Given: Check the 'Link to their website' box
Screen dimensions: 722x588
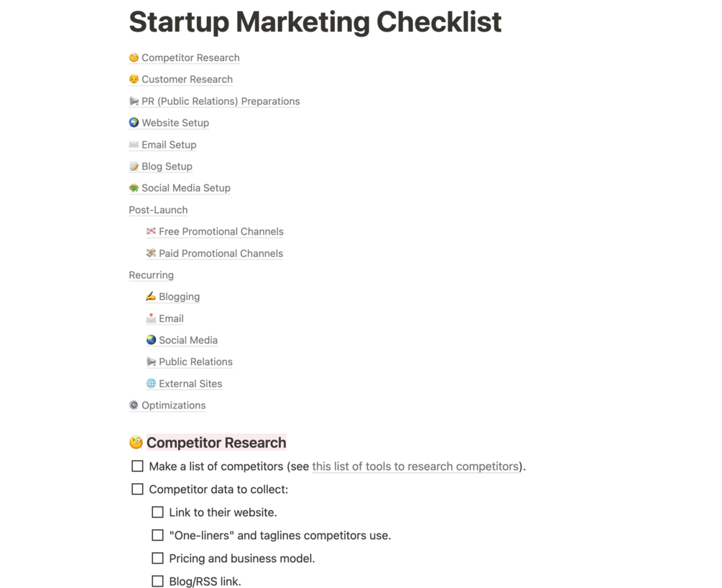Looking at the screenshot, I should click(157, 513).
